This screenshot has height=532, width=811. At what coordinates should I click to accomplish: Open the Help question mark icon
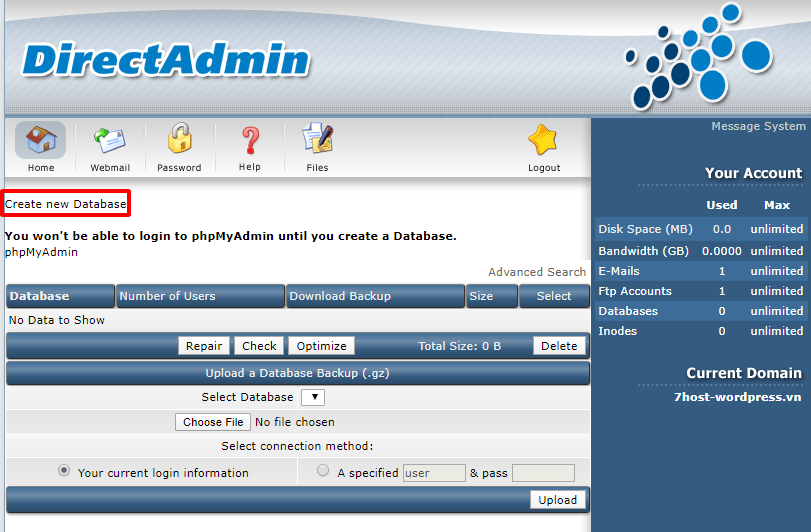coord(250,141)
